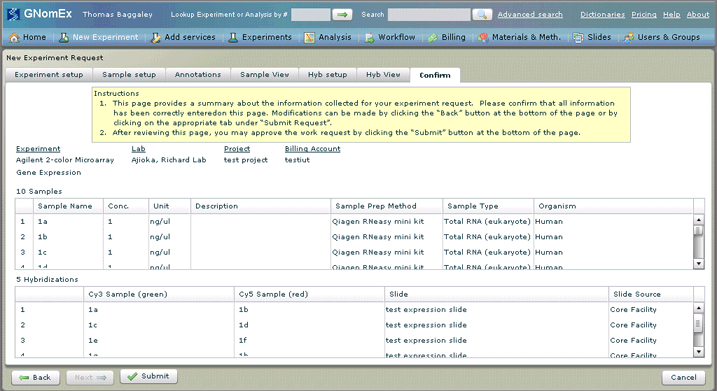Switch to the Annotations tab
717x391 pixels.
point(198,75)
